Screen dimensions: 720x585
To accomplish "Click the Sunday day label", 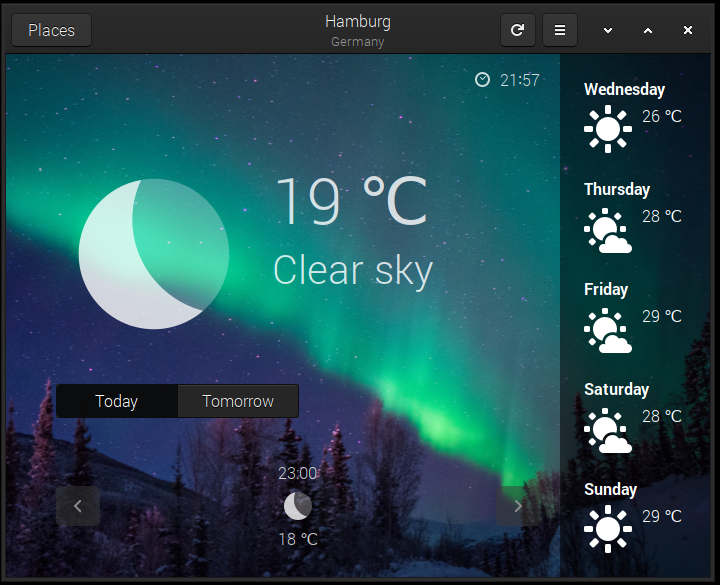I will coord(610,490).
